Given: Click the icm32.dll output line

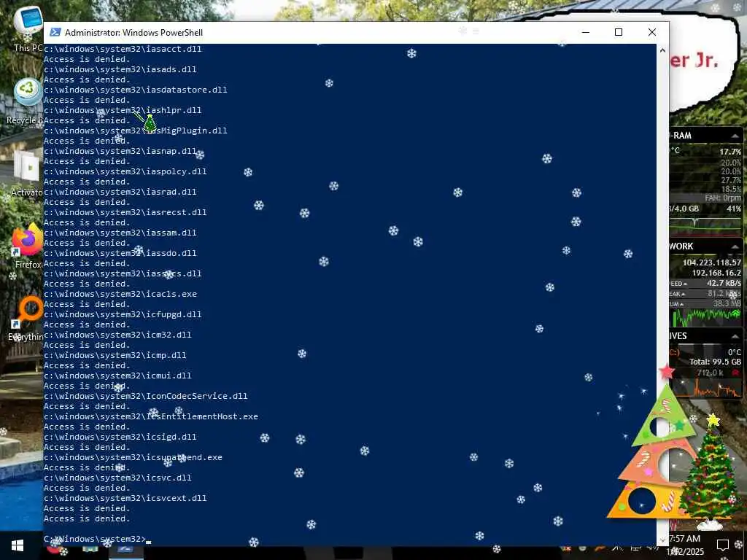Looking at the screenshot, I should 117,335.
